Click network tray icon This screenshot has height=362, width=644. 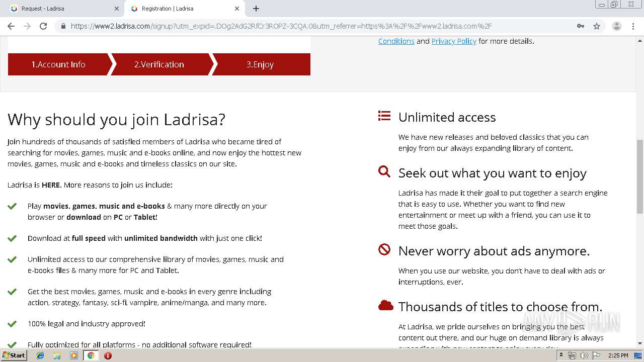[572, 355]
